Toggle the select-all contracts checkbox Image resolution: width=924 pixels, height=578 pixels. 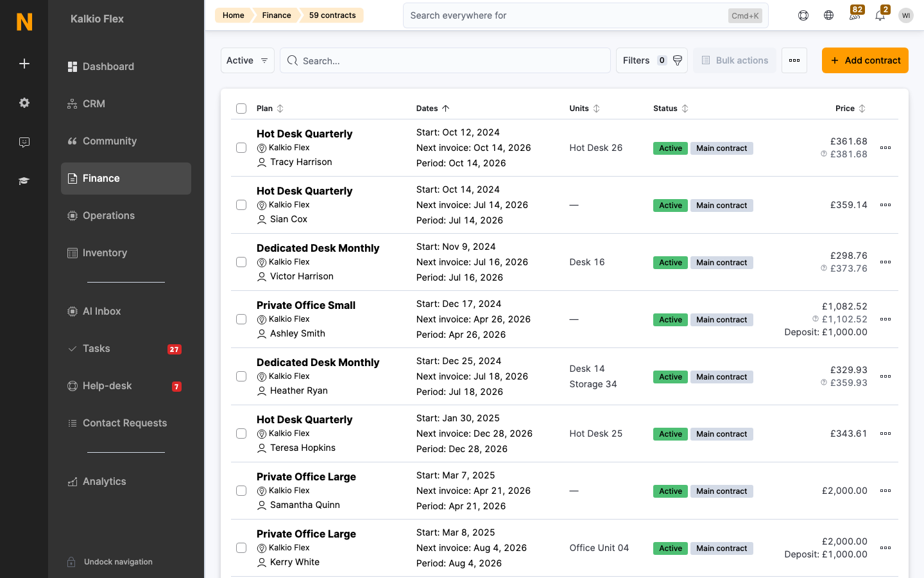click(241, 109)
